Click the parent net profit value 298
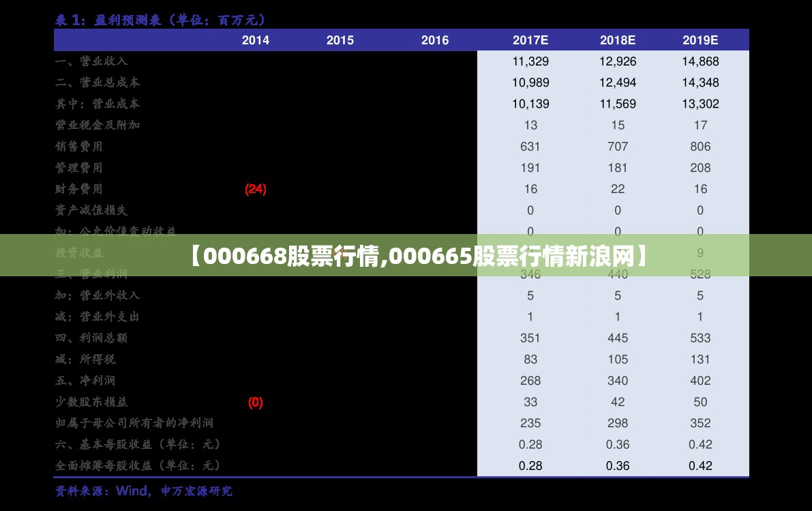The width and height of the screenshot is (812, 511). pos(617,422)
